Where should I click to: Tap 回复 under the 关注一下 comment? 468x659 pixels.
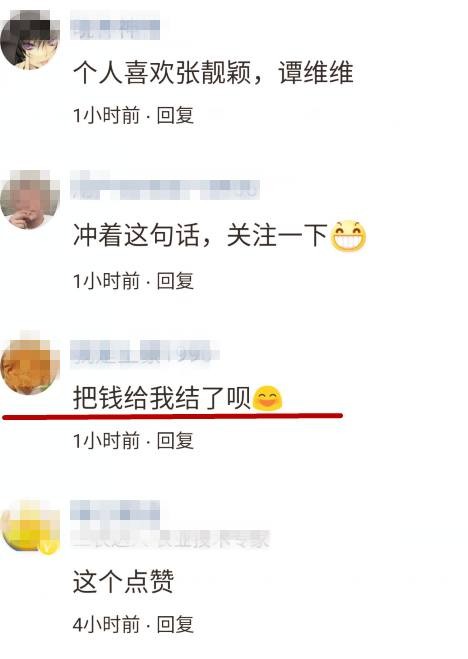point(175,281)
